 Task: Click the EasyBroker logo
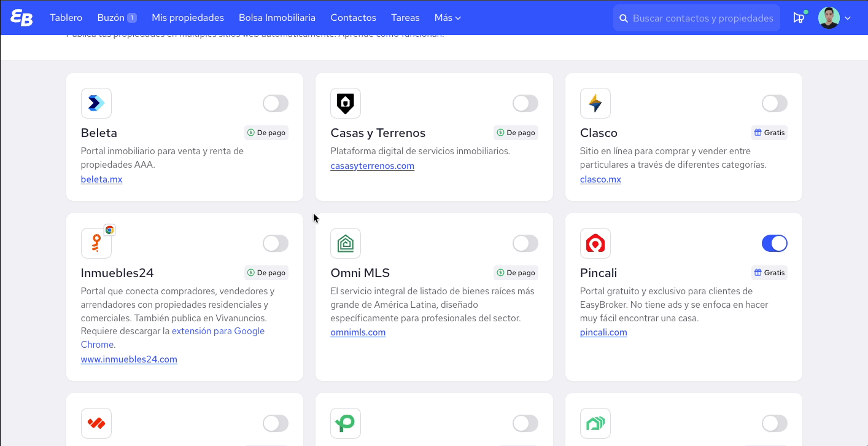click(x=21, y=18)
